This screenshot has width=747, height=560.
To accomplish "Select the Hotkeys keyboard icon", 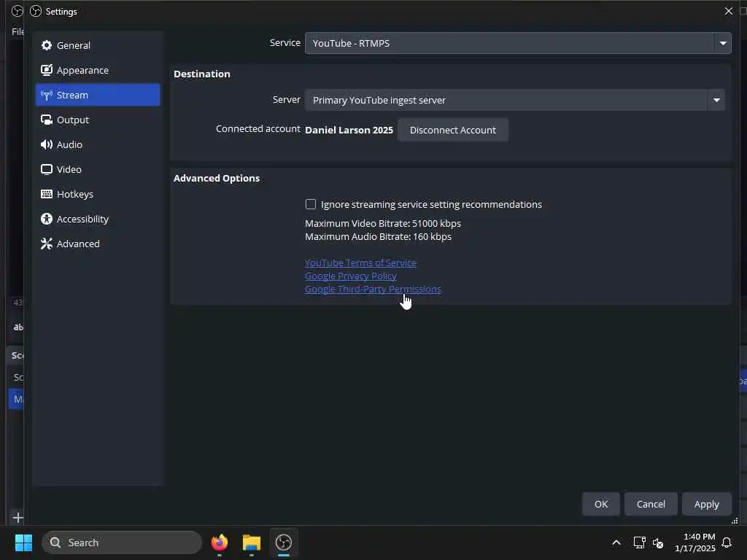I will (x=47, y=194).
